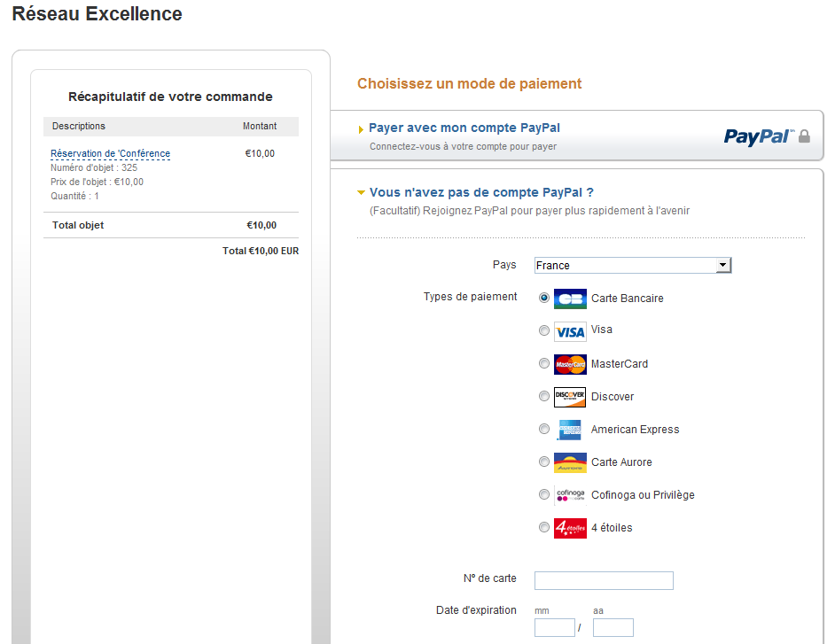Click the Prix de l'objet : €10,00 text
835x644 pixels.
(97, 182)
